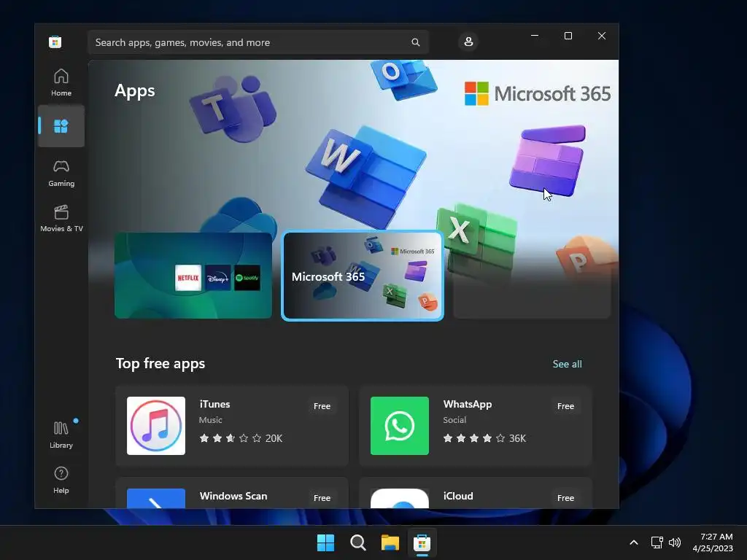Click the Microsoft Store taskbar icon
Screen dimensions: 747x560
click(422, 542)
